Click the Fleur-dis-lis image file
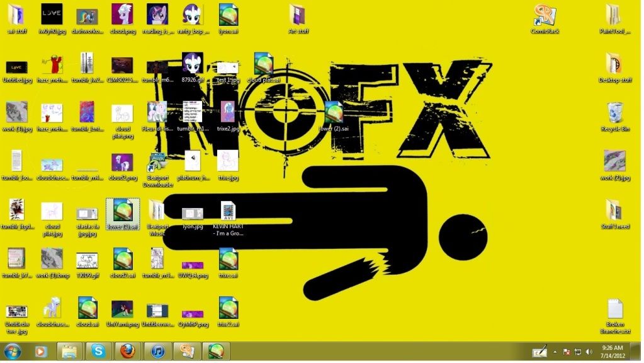 pos(157,117)
